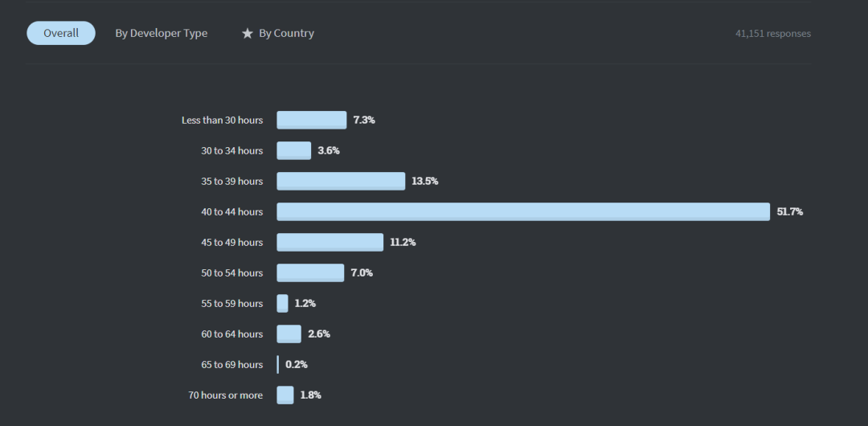This screenshot has height=426, width=868.
Task: Click the 40 to 44 hours bar
Action: 523,211
